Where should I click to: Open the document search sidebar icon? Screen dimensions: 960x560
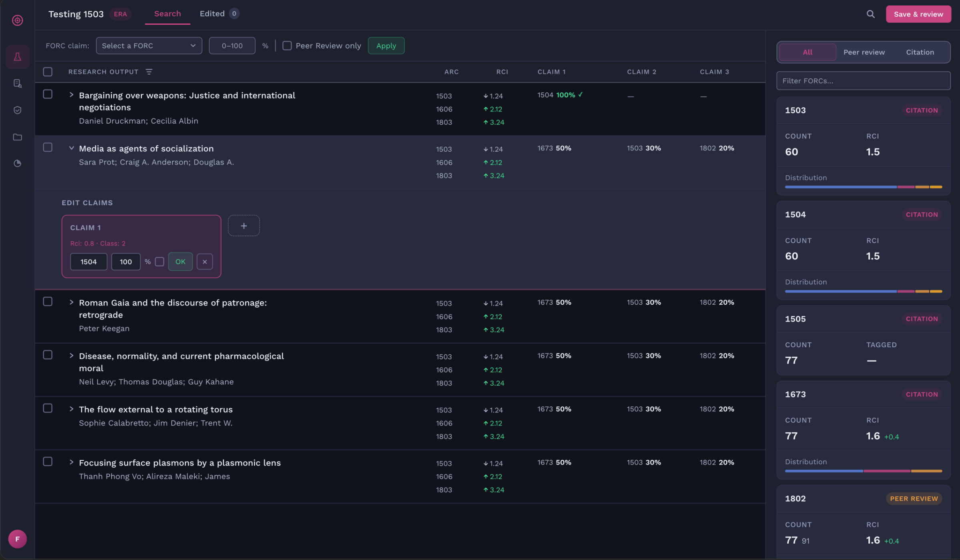17,83
